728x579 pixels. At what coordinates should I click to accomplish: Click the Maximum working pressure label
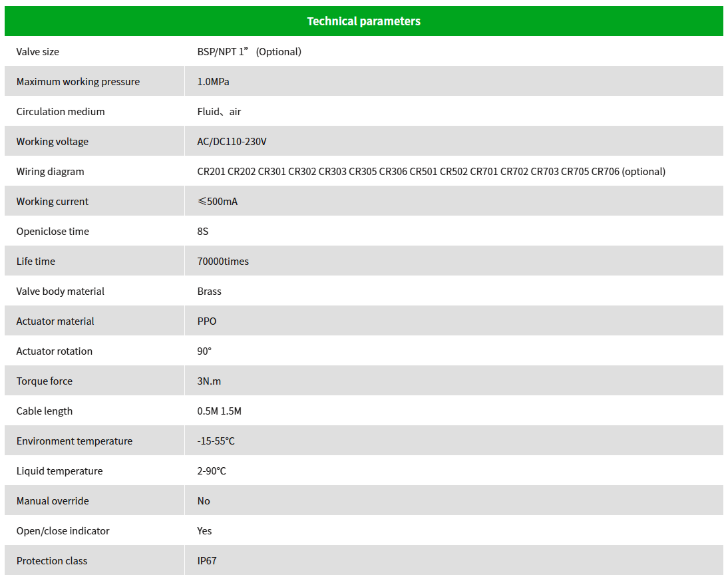[x=78, y=82]
